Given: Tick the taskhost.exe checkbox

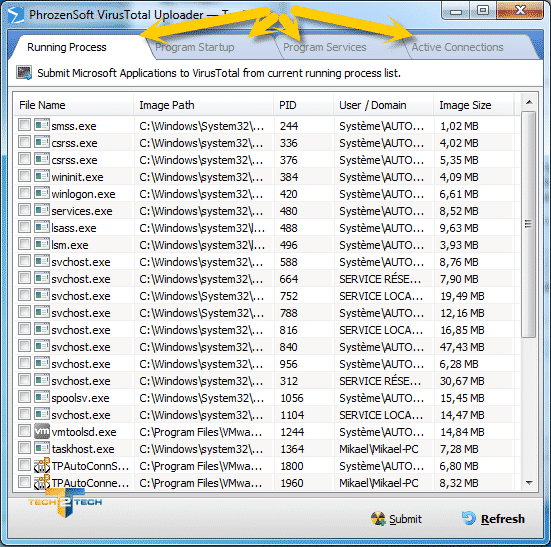Looking at the screenshot, I should click(x=24, y=447).
